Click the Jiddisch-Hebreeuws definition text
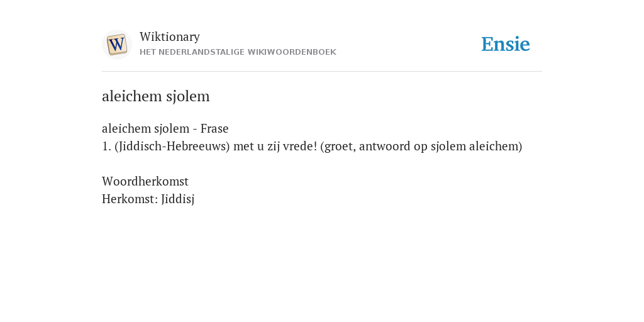This screenshot has width=644, height=322. pos(312,146)
